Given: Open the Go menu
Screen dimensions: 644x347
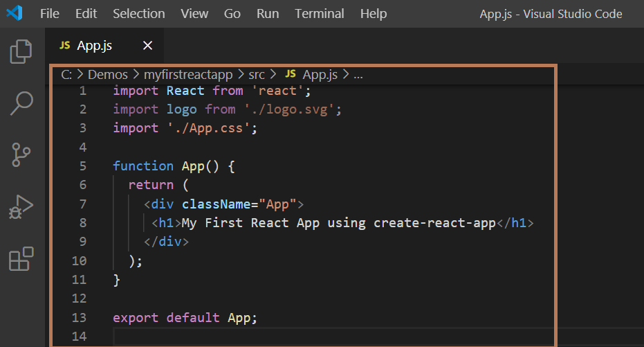Looking at the screenshot, I should (x=232, y=14).
